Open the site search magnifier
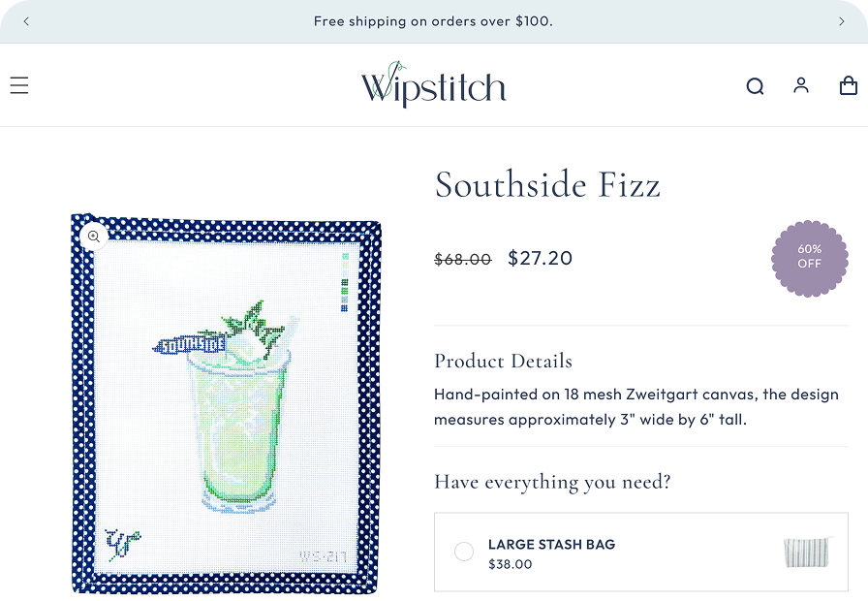 [755, 86]
